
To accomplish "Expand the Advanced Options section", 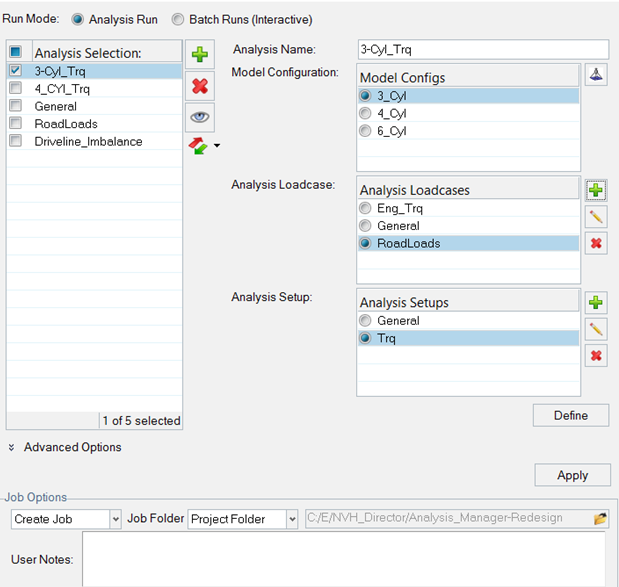I will pos(12,448).
